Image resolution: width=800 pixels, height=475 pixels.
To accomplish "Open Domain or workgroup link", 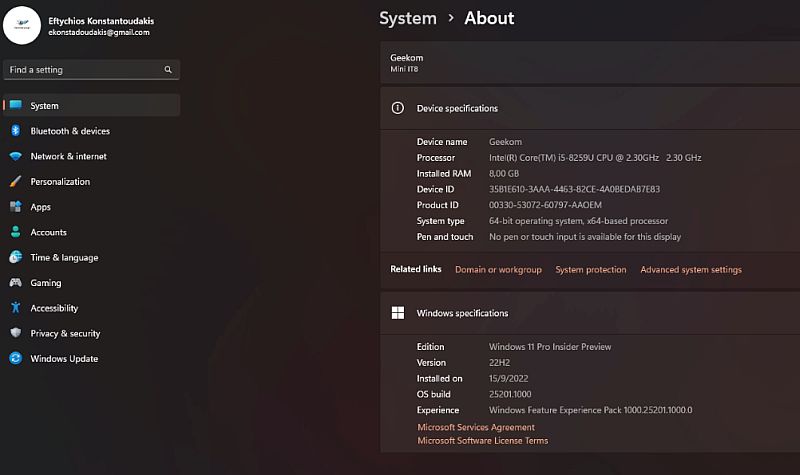I will click(x=498, y=269).
